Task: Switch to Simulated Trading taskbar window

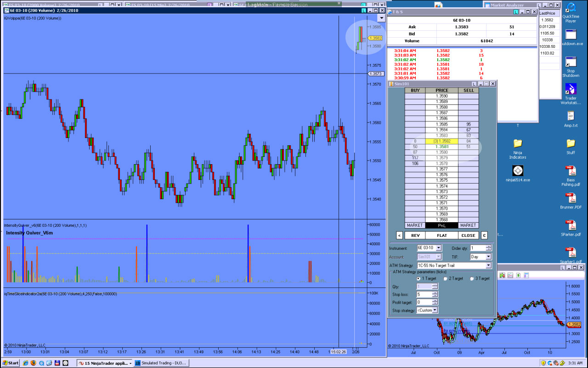Action: [x=160, y=363]
